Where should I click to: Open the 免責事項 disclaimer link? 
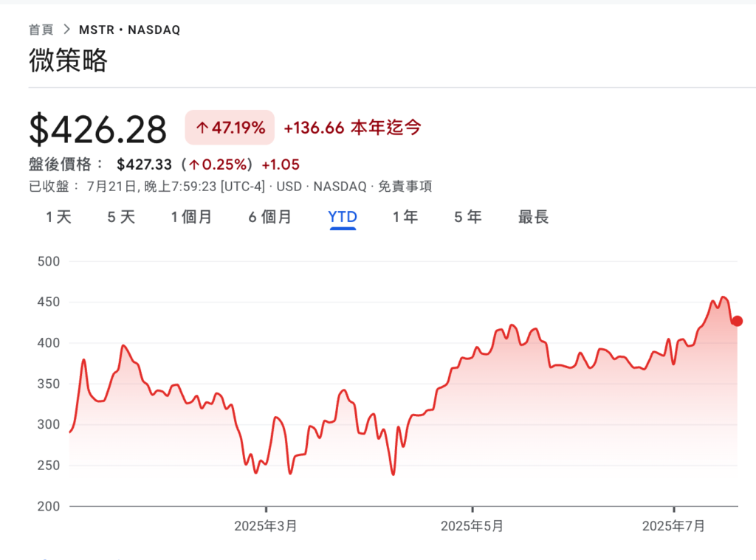[406, 186]
